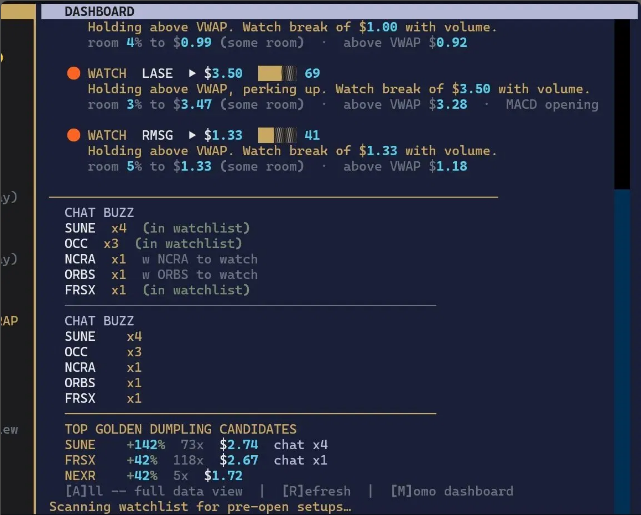Click 'Scanning watchlist for pre-open setups' status
This screenshot has height=515, width=641.
(200, 507)
